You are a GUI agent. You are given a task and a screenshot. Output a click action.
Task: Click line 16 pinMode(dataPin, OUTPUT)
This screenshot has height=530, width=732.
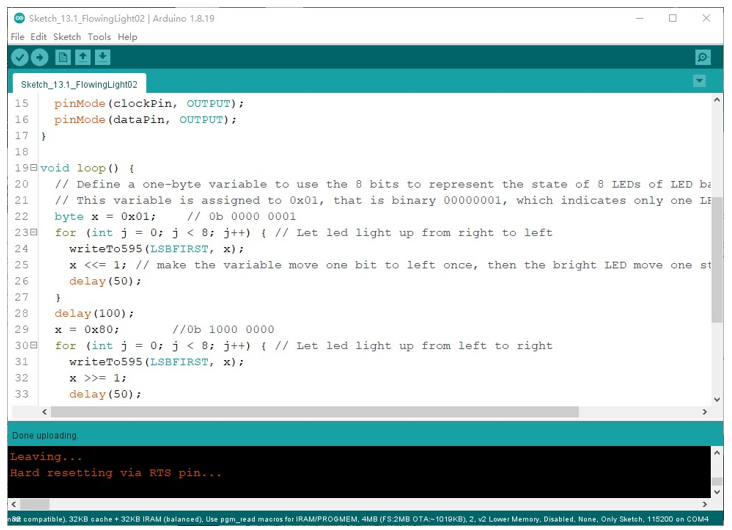145,120
